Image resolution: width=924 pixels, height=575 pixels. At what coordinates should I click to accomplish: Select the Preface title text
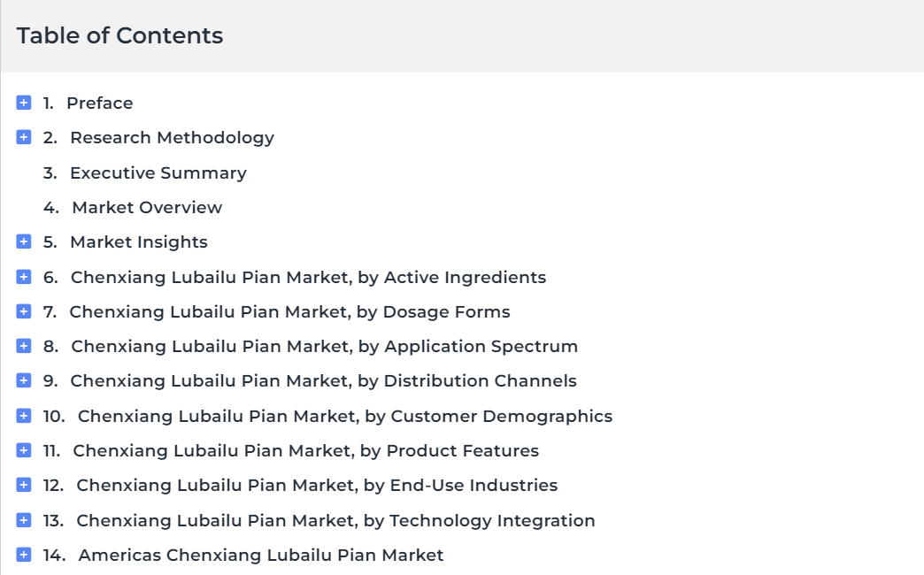(x=100, y=103)
